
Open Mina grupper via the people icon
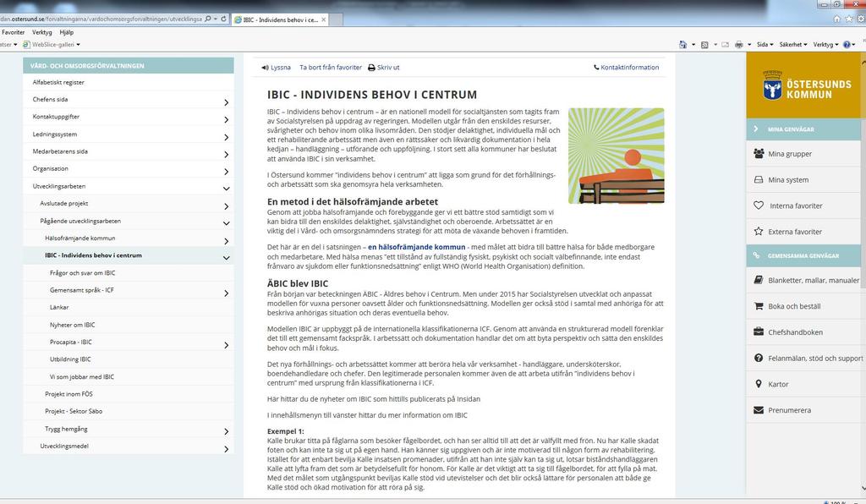point(759,153)
